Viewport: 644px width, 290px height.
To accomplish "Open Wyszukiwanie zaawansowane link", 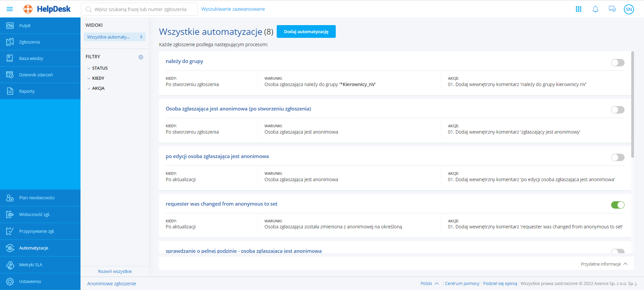I will tap(233, 9).
